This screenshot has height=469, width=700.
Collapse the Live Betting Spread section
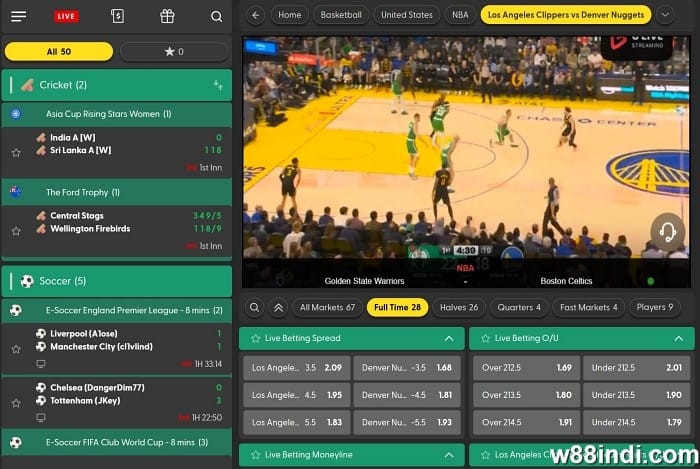click(449, 339)
